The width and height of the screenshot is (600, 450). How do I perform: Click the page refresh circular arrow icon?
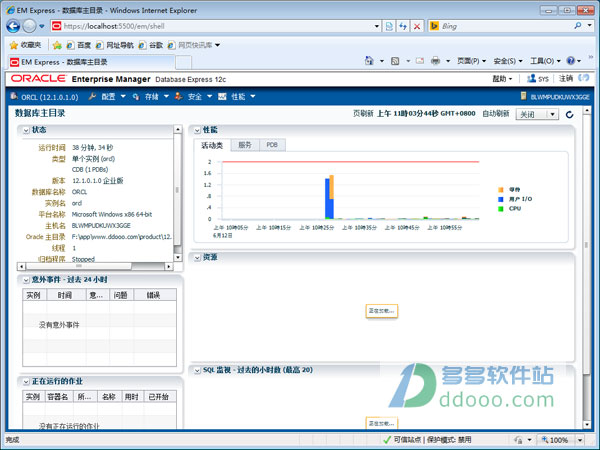click(x=569, y=114)
